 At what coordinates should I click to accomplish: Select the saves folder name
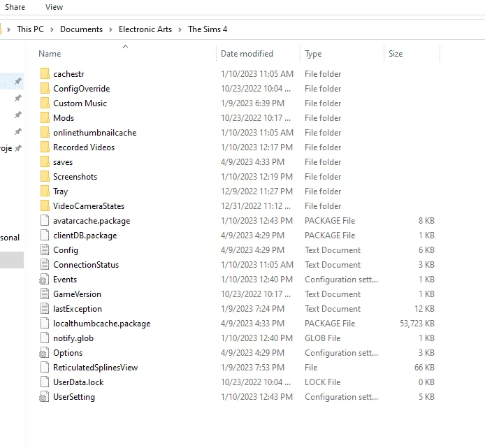(63, 162)
